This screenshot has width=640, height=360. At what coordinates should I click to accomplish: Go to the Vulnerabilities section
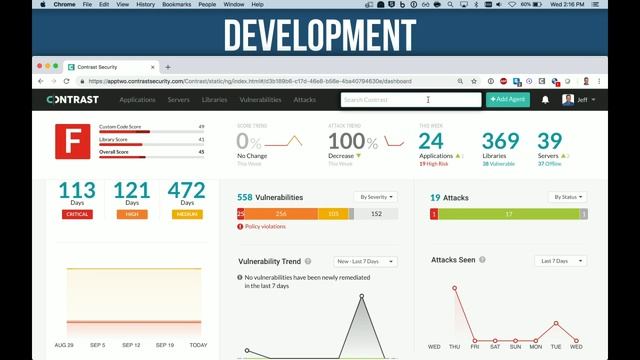point(260,100)
